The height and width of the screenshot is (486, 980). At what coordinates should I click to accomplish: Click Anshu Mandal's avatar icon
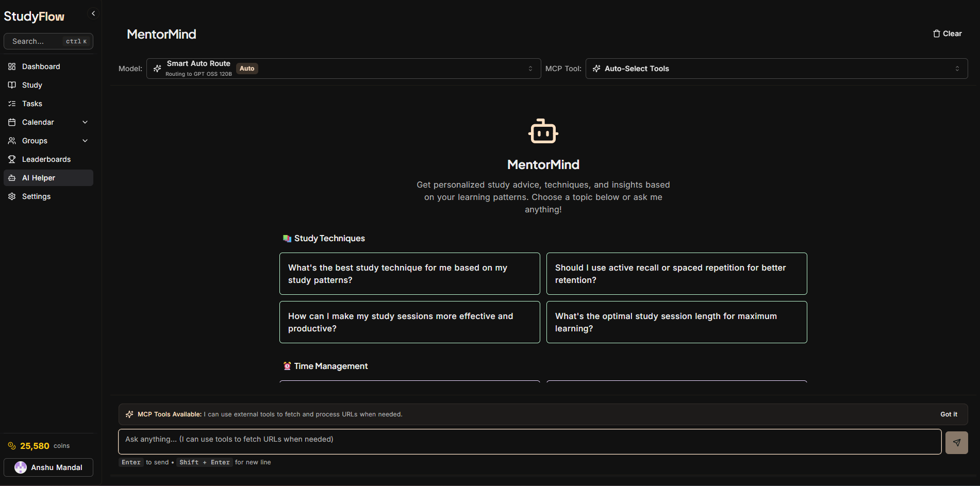click(x=21, y=467)
